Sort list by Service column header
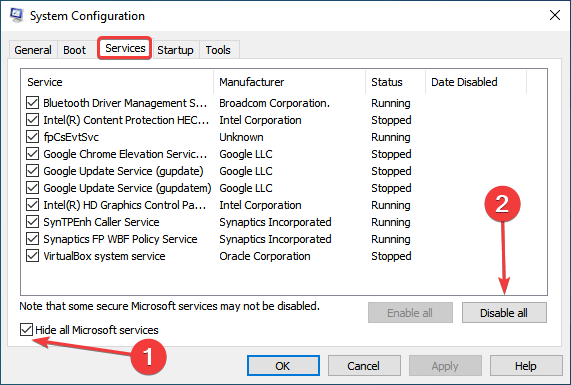Screen dimensions: 571x385 click(117, 82)
